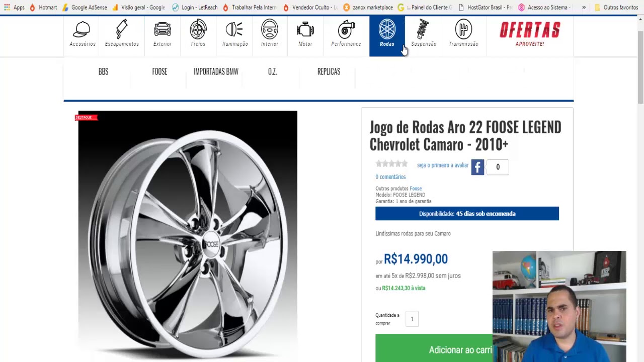Viewport: 644px width, 362px height.
Task: Click the 'Lindíssimas rodas para seu Camaro' text
Action: [x=413, y=233]
